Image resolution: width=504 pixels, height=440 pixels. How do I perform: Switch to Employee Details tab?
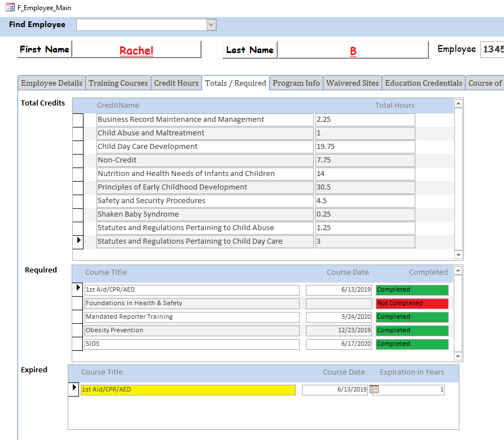click(x=51, y=83)
